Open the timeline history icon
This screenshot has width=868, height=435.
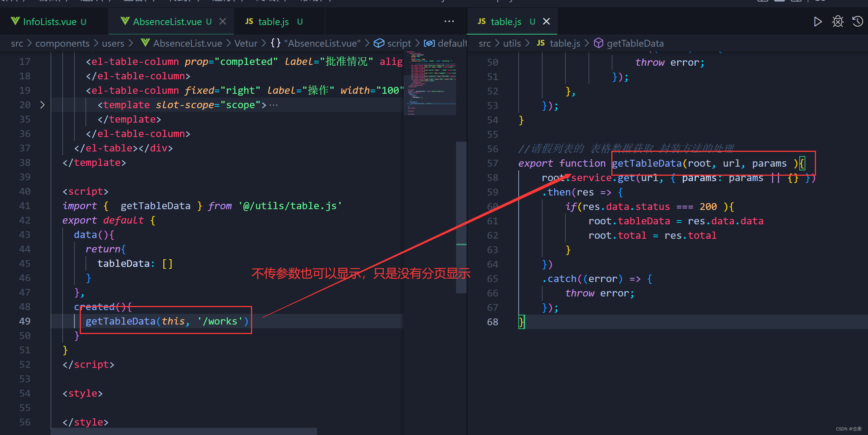click(858, 22)
